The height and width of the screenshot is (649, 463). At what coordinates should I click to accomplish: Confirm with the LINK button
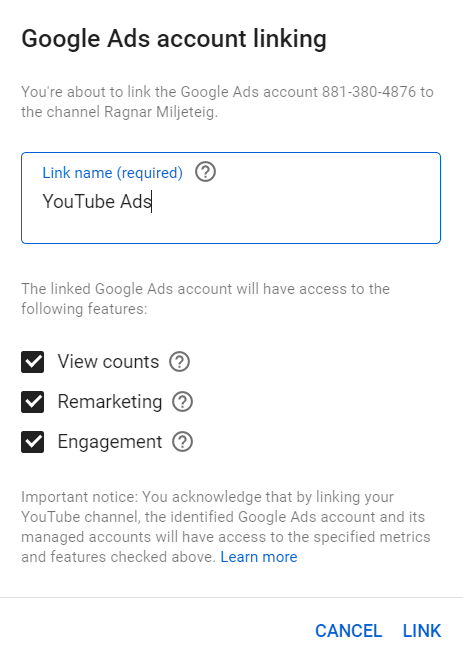point(422,631)
